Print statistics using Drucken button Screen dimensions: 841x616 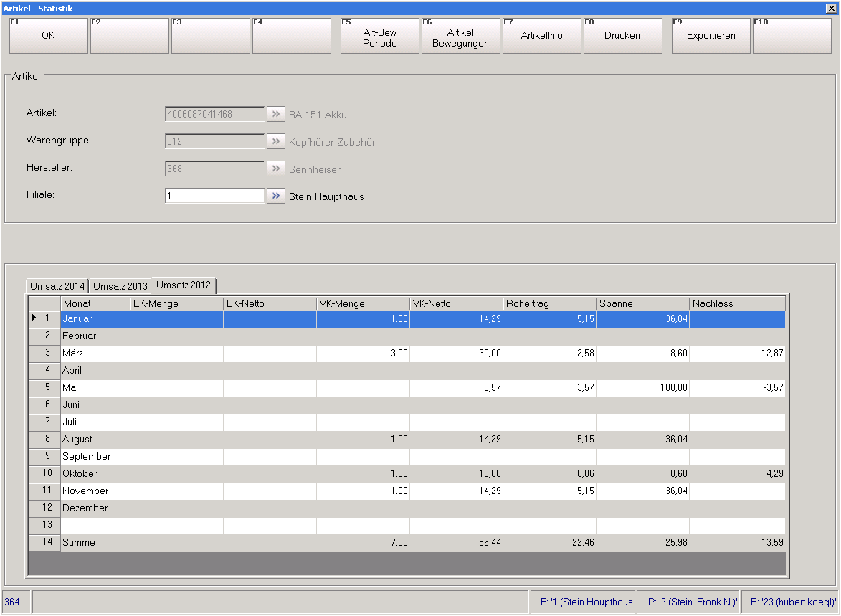[622, 36]
